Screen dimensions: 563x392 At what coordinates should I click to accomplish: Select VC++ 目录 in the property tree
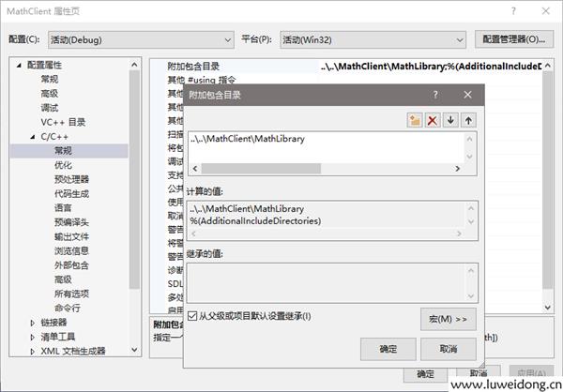click(x=63, y=122)
